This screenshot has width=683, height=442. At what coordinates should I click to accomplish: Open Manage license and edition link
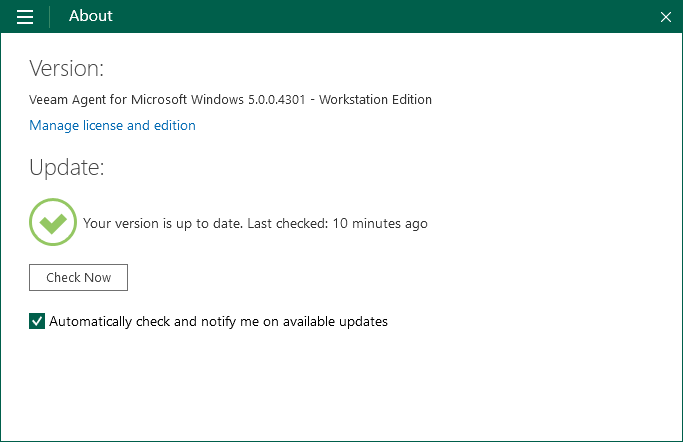(112, 125)
